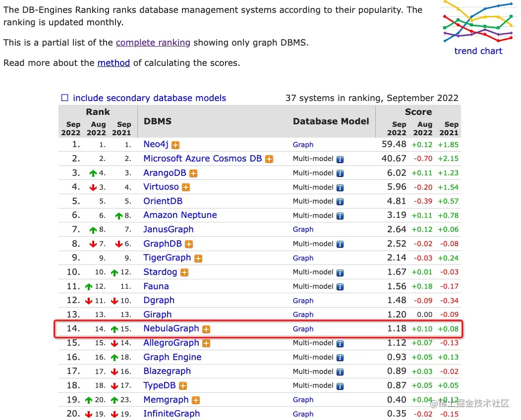Click Multi-model info icon in OrientDB row
The width and height of the screenshot is (521, 420).
point(340,202)
